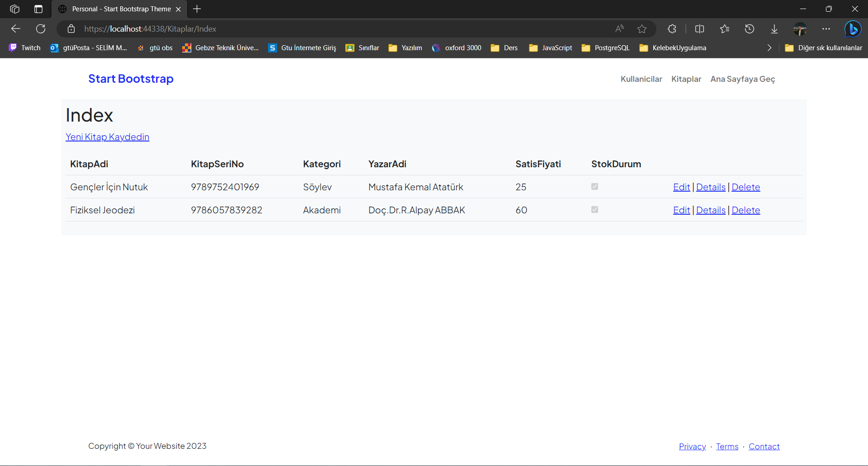Go to Kitaplar nav item
868x466 pixels.
[686, 79]
